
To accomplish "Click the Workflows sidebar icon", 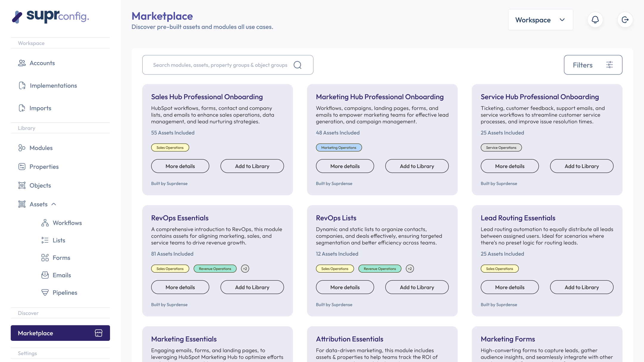I will [x=45, y=223].
